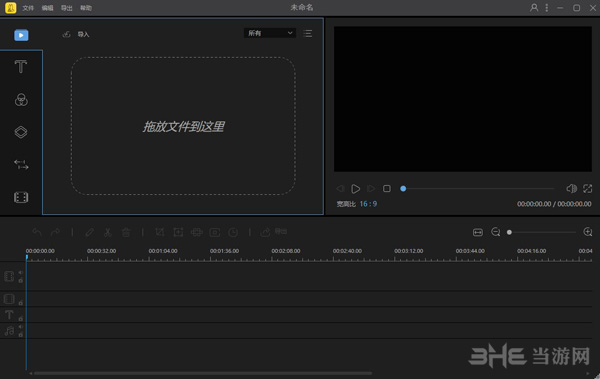Open the Filters panel

(x=21, y=100)
